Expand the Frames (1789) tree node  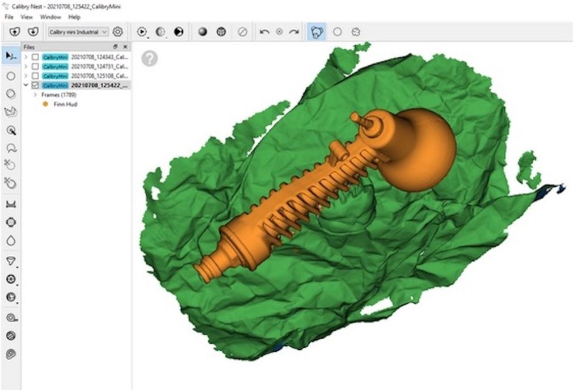tap(36, 95)
